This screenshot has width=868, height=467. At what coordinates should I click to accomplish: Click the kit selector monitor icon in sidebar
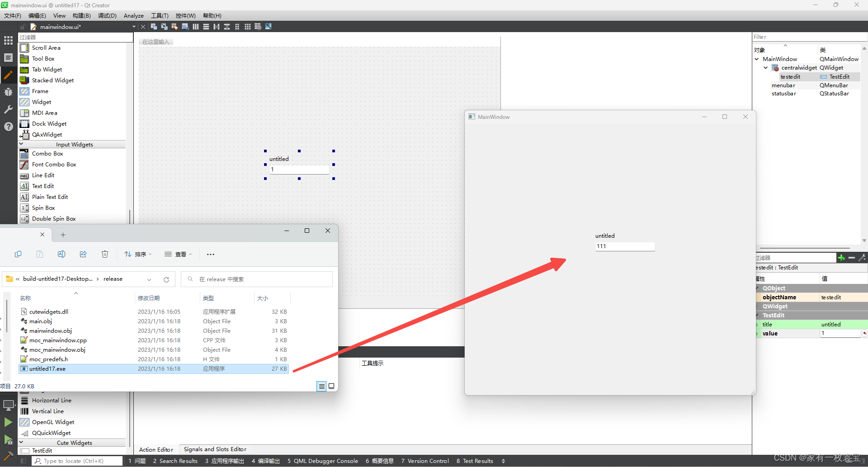(x=8, y=405)
